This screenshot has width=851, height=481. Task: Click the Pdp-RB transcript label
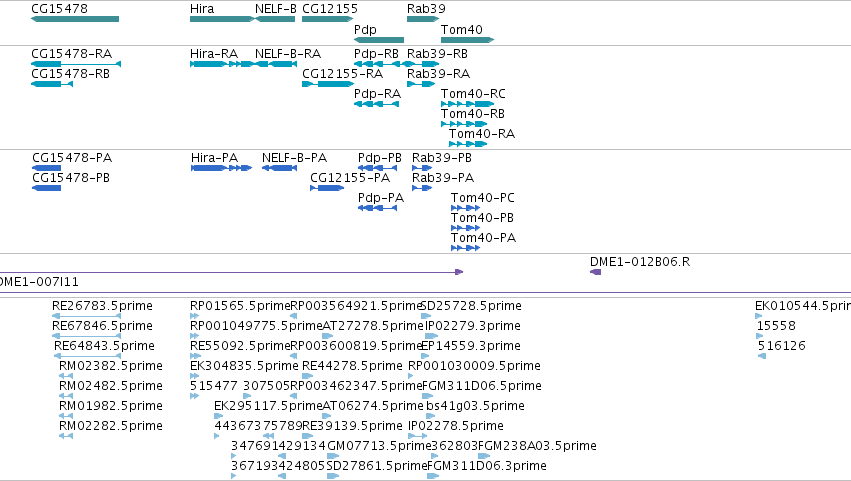(x=376, y=54)
